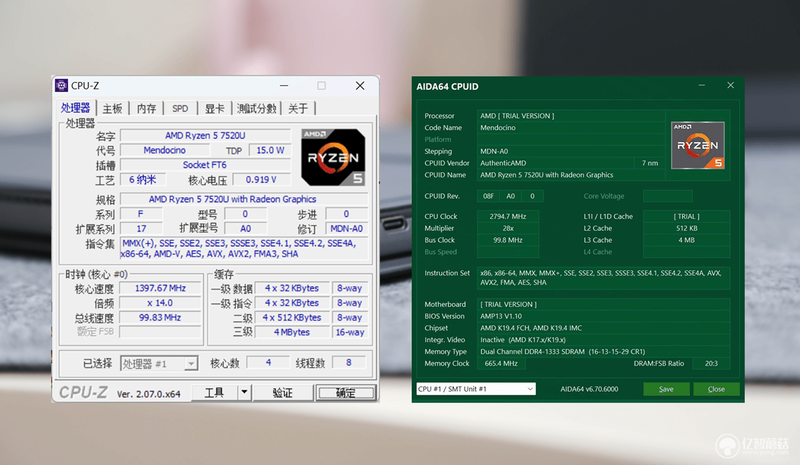Click the 99.8 MHz Bus Clock value
Viewport: 800px width, 465px height.
(508, 240)
